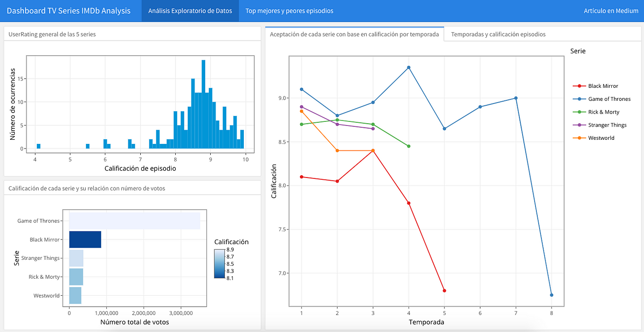Click the '8.9' gradient legend value
The height and width of the screenshot is (332, 644).
[230, 250]
